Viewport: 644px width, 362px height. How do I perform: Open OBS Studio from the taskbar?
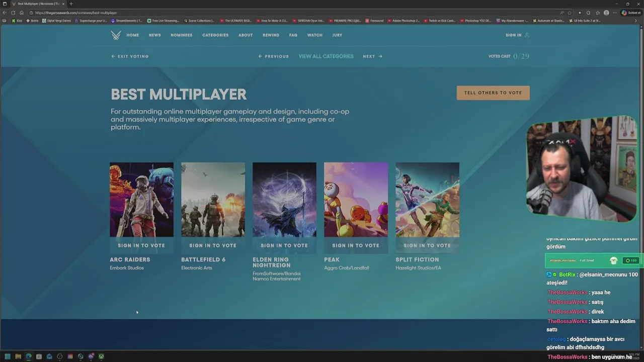pyautogui.click(x=60, y=356)
